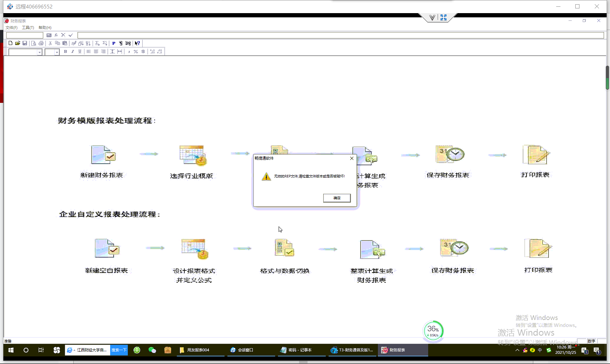Click the thousands separator comma icon

click(129, 52)
